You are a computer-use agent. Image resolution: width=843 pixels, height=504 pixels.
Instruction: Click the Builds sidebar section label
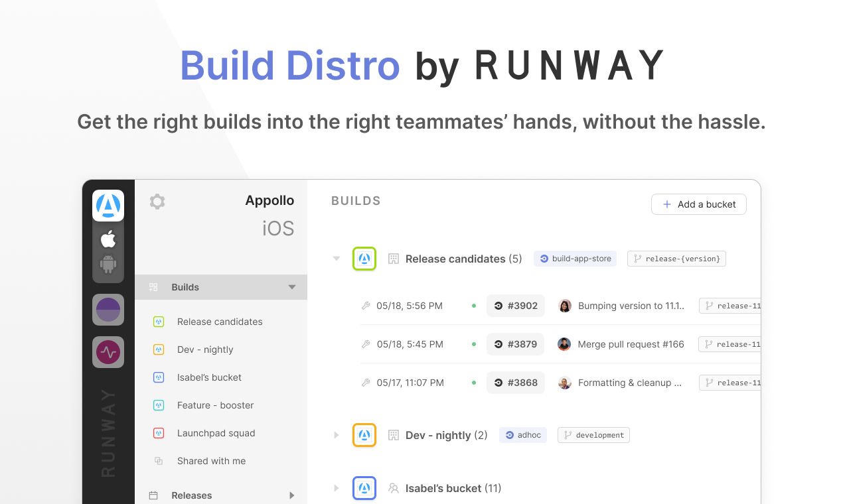click(185, 287)
